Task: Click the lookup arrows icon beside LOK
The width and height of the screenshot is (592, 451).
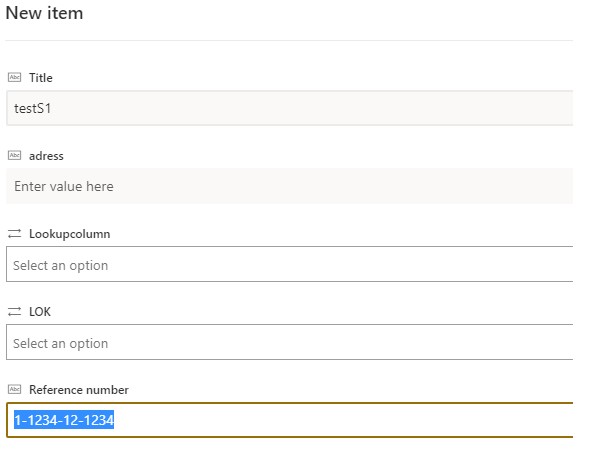Action: pos(14,311)
